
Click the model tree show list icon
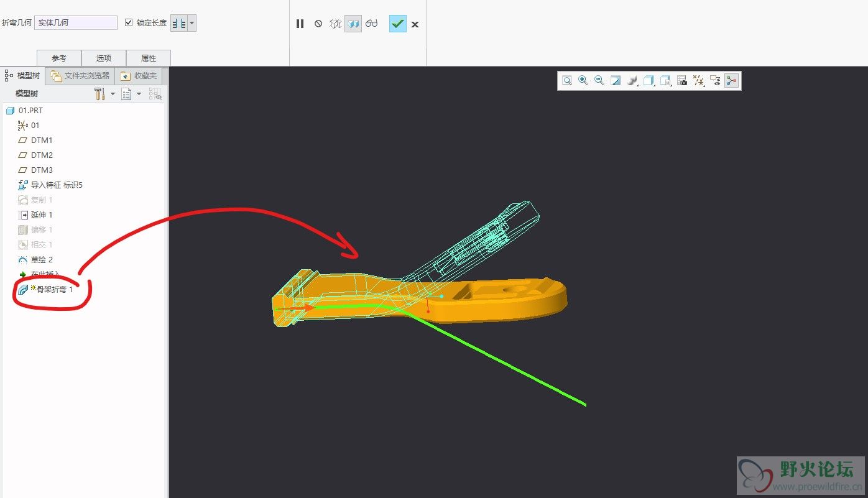click(126, 94)
